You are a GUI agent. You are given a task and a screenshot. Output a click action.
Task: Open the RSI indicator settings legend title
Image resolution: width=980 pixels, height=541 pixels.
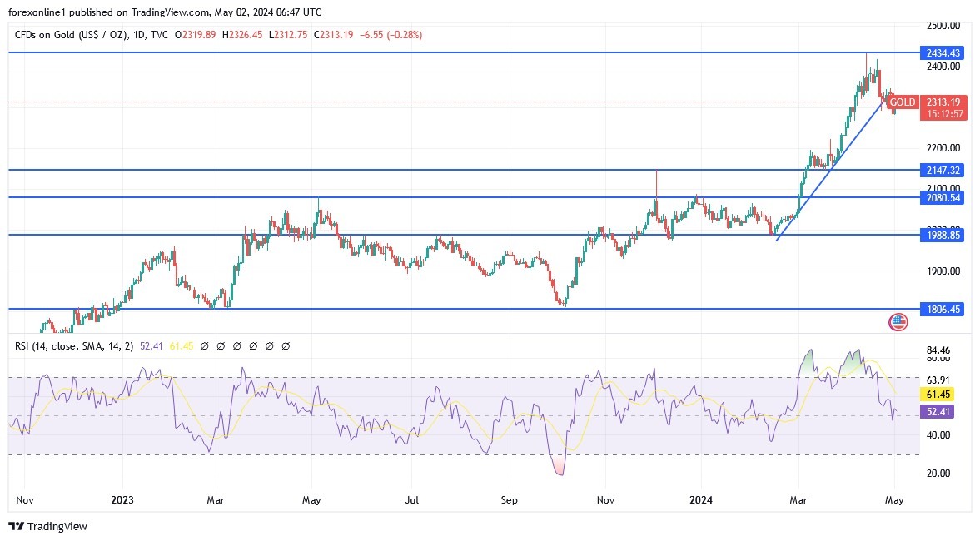[69, 345]
